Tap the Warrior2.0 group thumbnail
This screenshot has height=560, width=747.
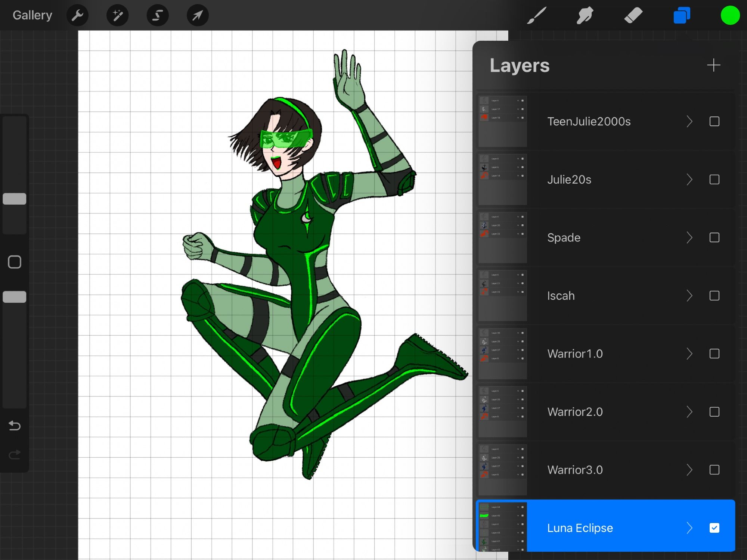502,412
